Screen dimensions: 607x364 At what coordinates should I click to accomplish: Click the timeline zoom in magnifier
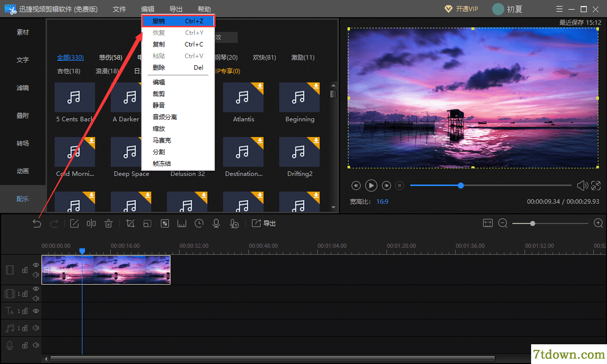(x=598, y=223)
